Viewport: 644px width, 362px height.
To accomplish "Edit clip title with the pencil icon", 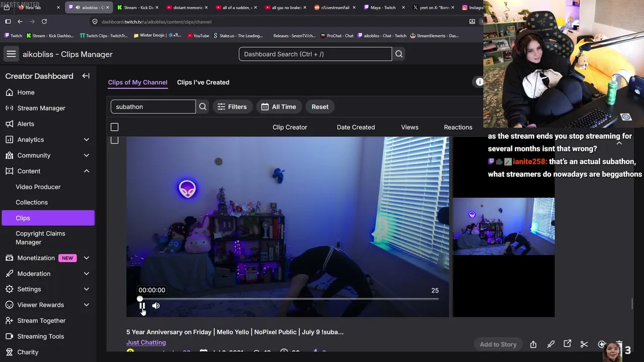I will [551, 344].
